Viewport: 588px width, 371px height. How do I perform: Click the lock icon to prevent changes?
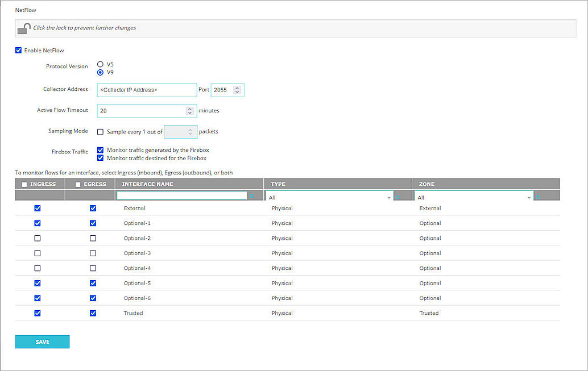[x=22, y=28]
